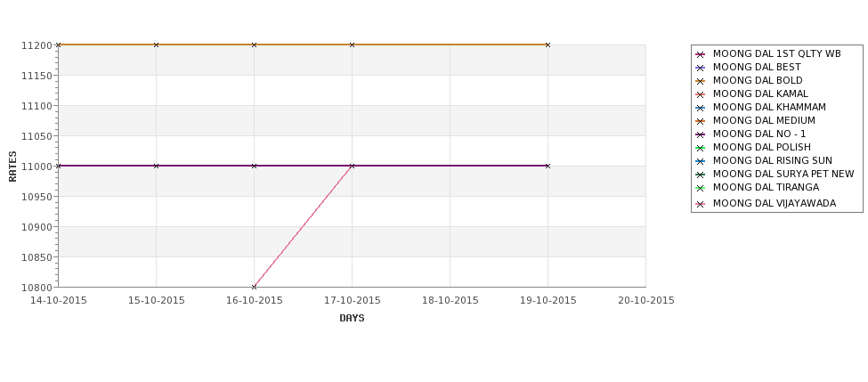This screenshot has width=868, height=382.
Task: Click the MOONG DAL POLISH legend marker
Action: (701, 148)
